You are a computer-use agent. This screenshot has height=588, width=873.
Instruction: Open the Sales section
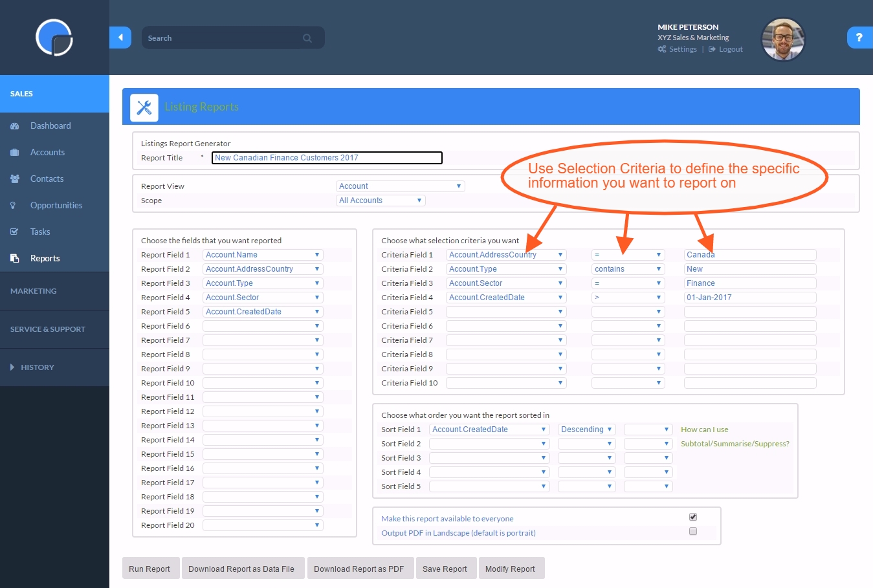54,94
